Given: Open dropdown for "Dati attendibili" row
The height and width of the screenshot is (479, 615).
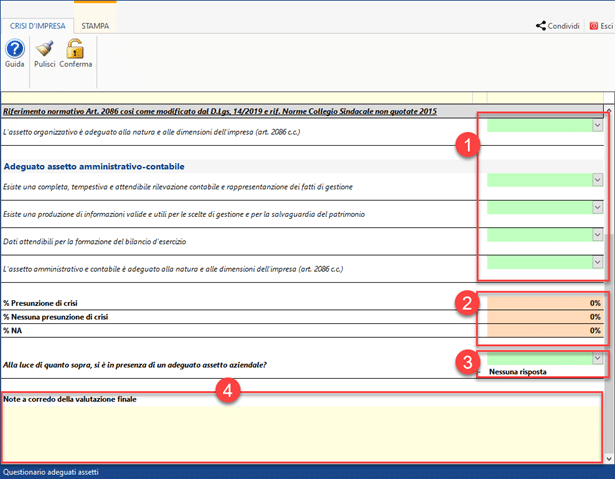Looking at the screenshot, I should (x=597, y=235).
